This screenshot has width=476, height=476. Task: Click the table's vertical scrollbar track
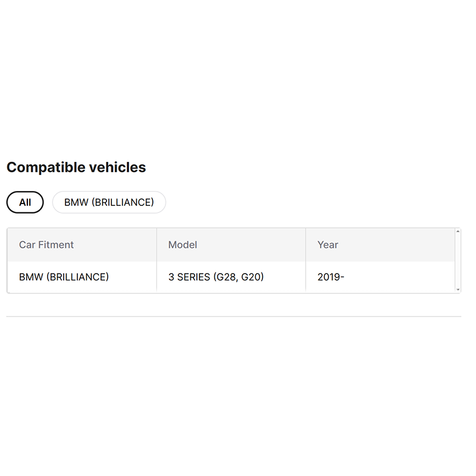pos(458,260)
